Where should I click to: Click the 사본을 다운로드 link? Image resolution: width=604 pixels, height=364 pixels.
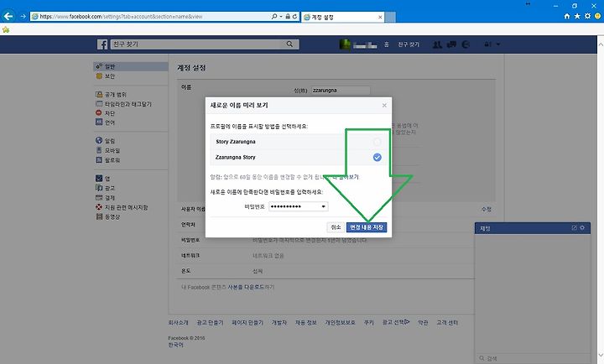(246, 287)
